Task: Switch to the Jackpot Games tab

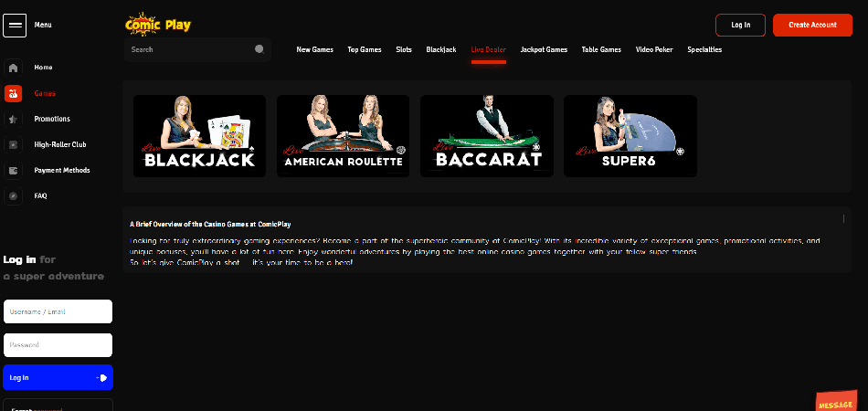Action: [544, 49]
